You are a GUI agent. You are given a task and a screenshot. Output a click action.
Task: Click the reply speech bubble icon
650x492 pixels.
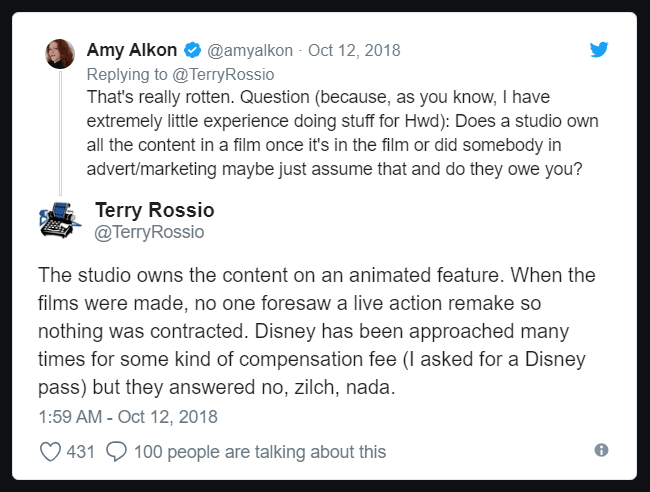(116, 452)
